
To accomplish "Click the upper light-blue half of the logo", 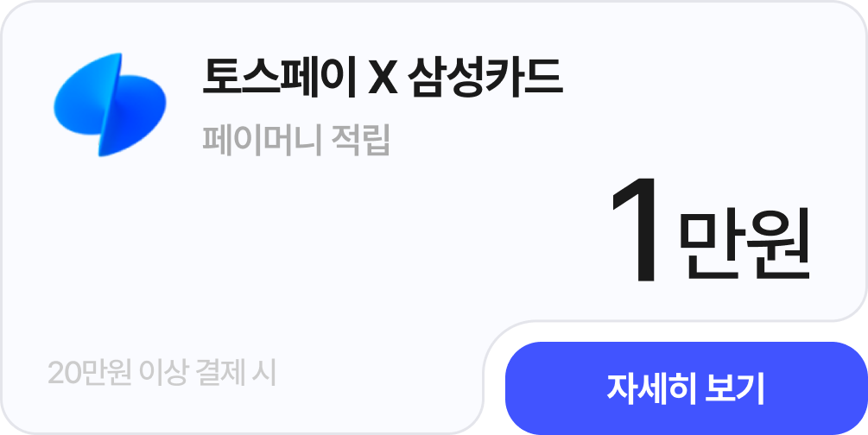I will coord(89,91).
